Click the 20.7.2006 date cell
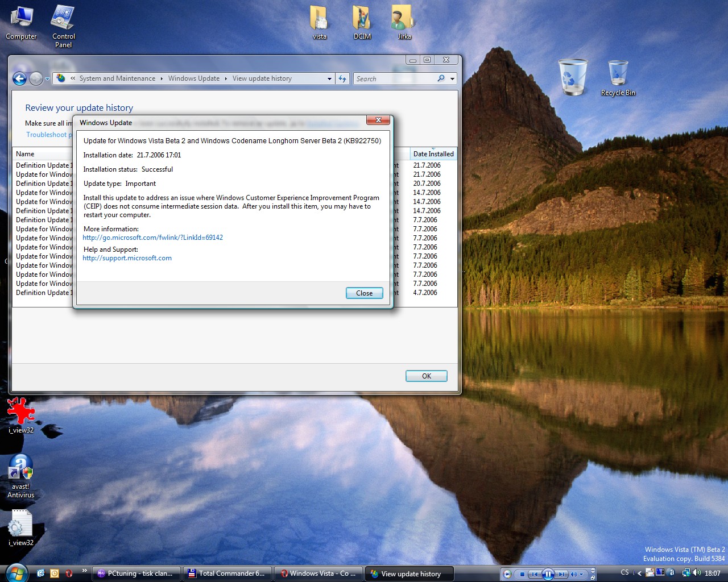The height and width of the screenshot is (582, 728). click(x=427, y=184)
